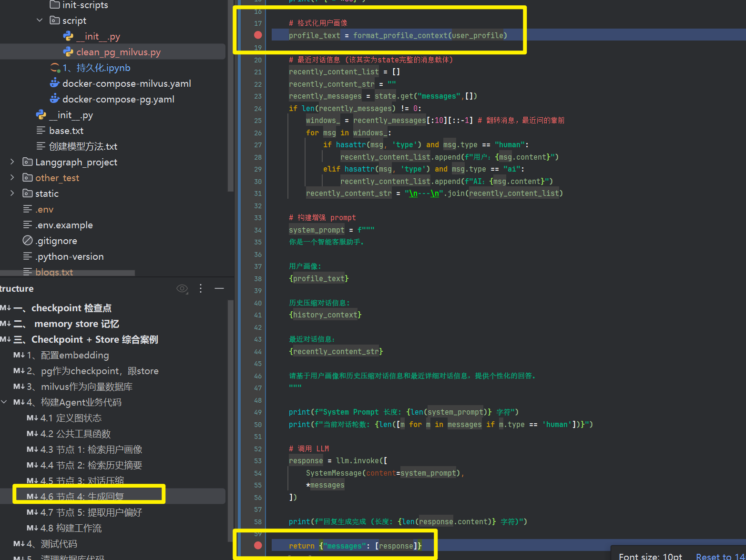Click the .python-version file icon
This screenshot has height=560, width=746.
point(28,256)
